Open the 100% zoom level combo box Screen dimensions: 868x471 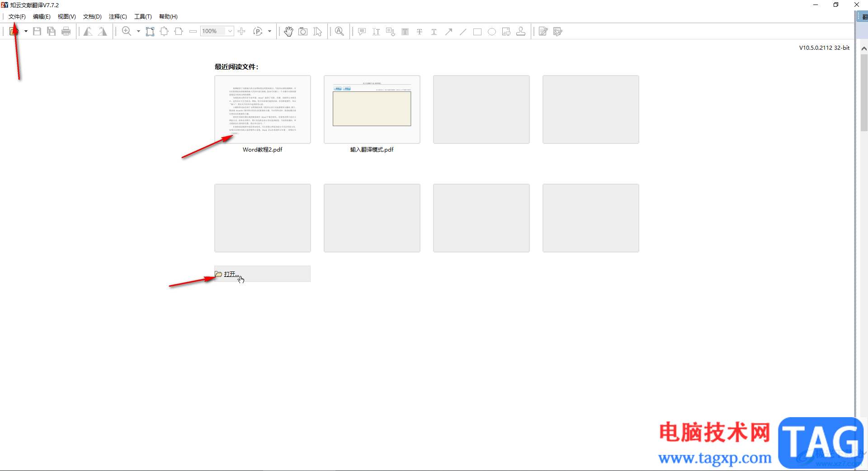point(217,31)
